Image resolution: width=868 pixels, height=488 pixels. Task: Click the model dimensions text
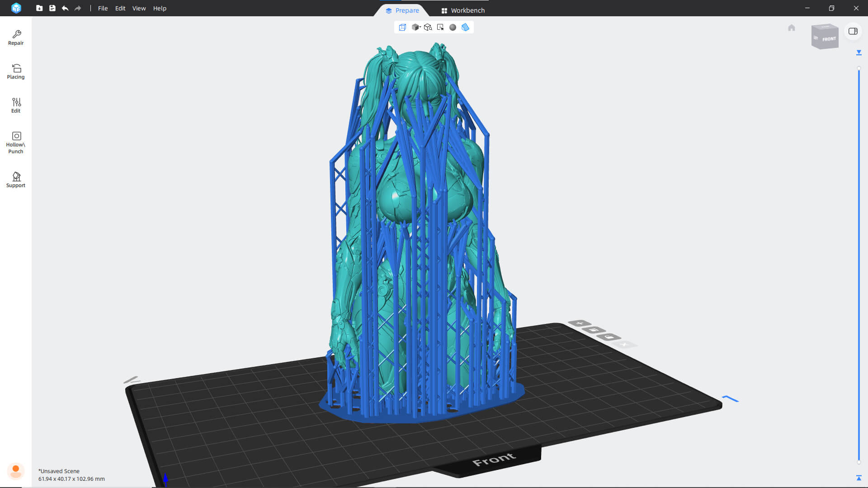tap(71, 479)
